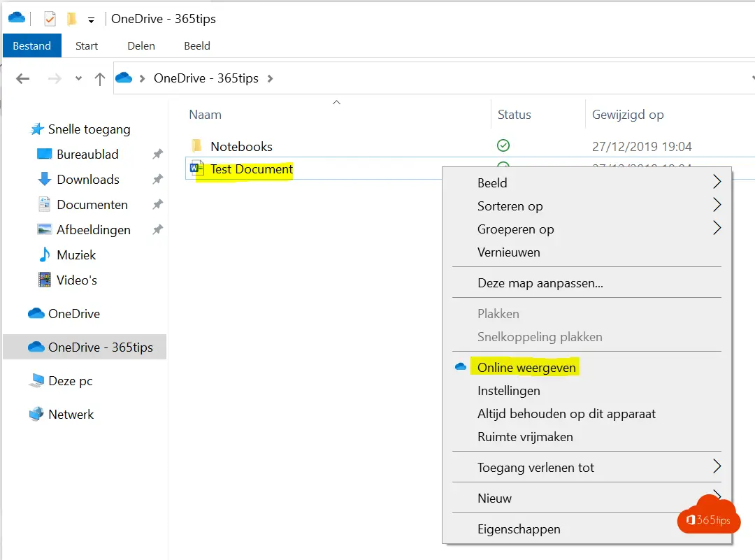
Task: Enable Altijd behouden op dit apparaat
Action: pyautogui.click(x=566, y=414)
